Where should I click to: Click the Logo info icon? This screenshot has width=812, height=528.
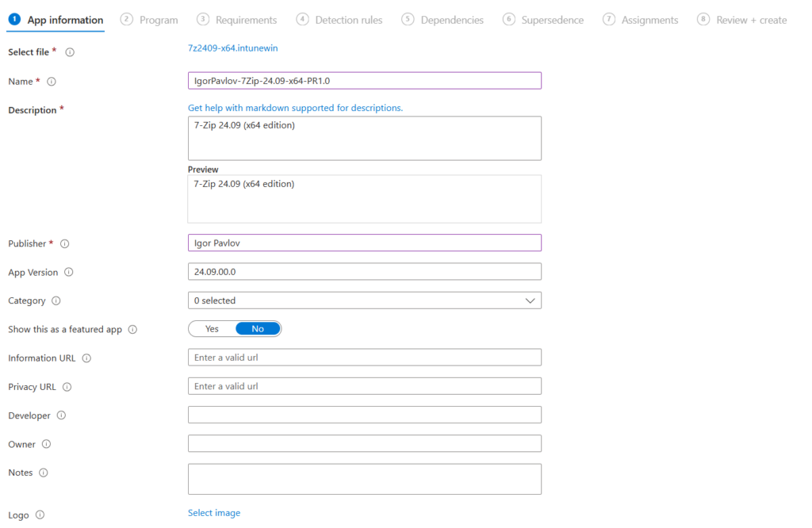pyautogui.click(x=38, y=514)
